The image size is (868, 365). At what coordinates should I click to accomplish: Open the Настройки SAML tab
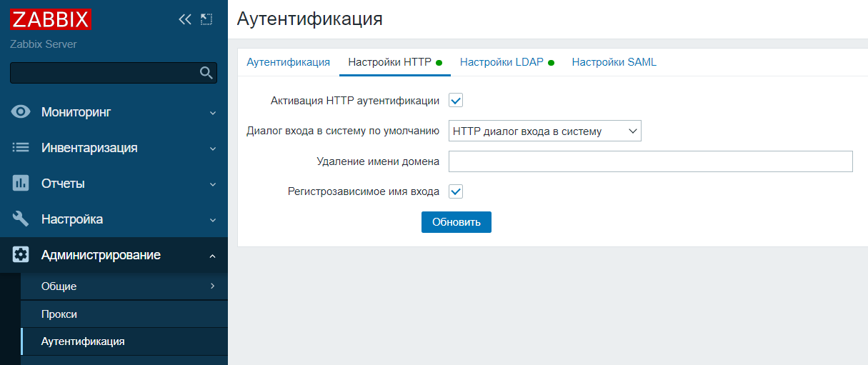point(614,62)
